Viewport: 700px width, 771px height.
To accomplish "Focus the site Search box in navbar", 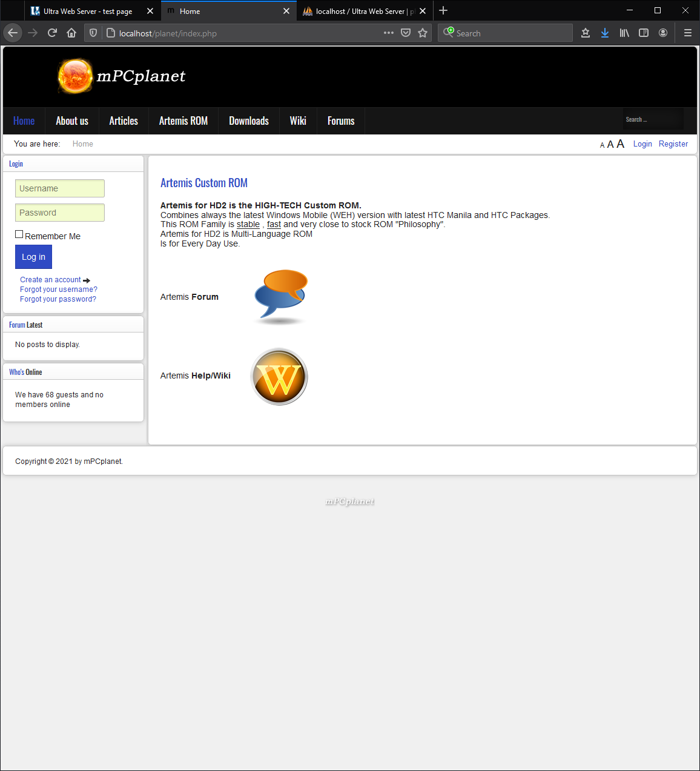I will (x=653, y=119).
